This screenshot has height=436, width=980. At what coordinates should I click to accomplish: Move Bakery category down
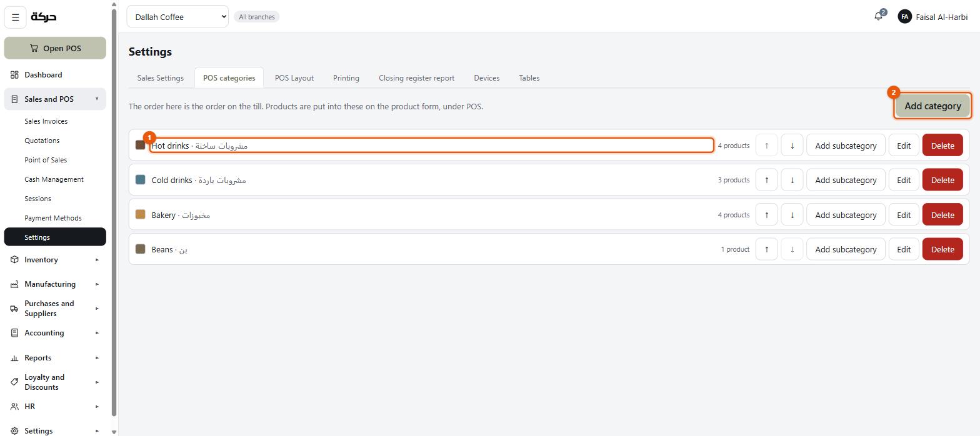[x=792, y=215]
